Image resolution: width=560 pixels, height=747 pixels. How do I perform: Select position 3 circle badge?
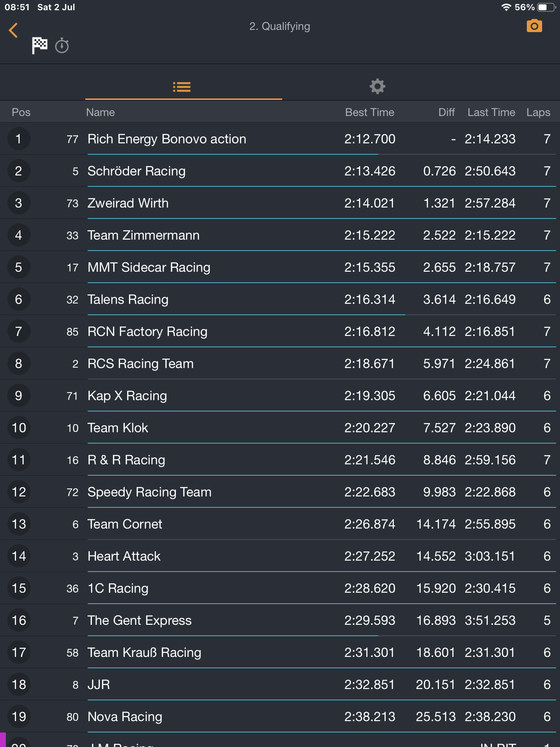coord(19,203)
